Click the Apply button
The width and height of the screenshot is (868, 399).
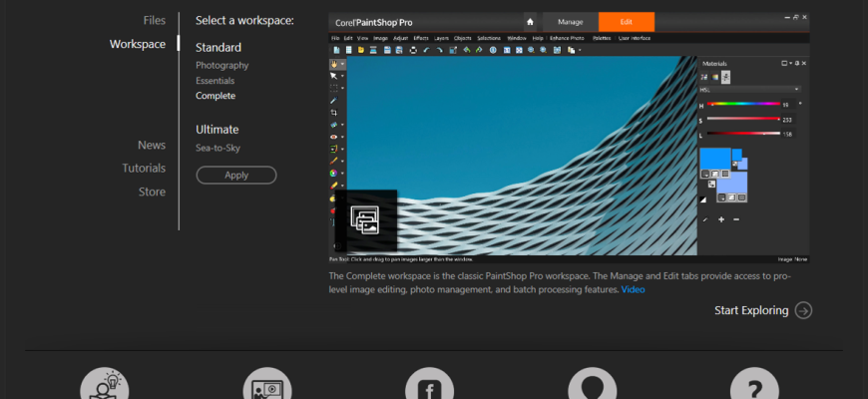[x=236, y=175]
